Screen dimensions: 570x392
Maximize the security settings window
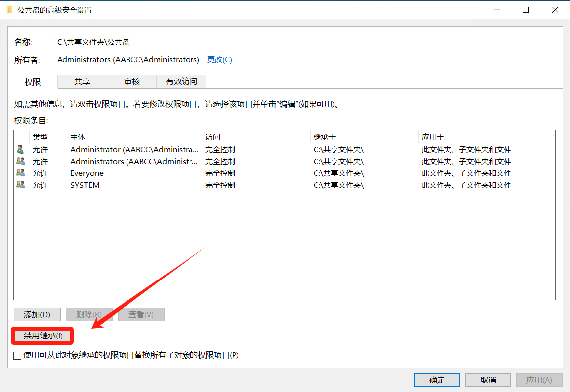tap(526, 10)
